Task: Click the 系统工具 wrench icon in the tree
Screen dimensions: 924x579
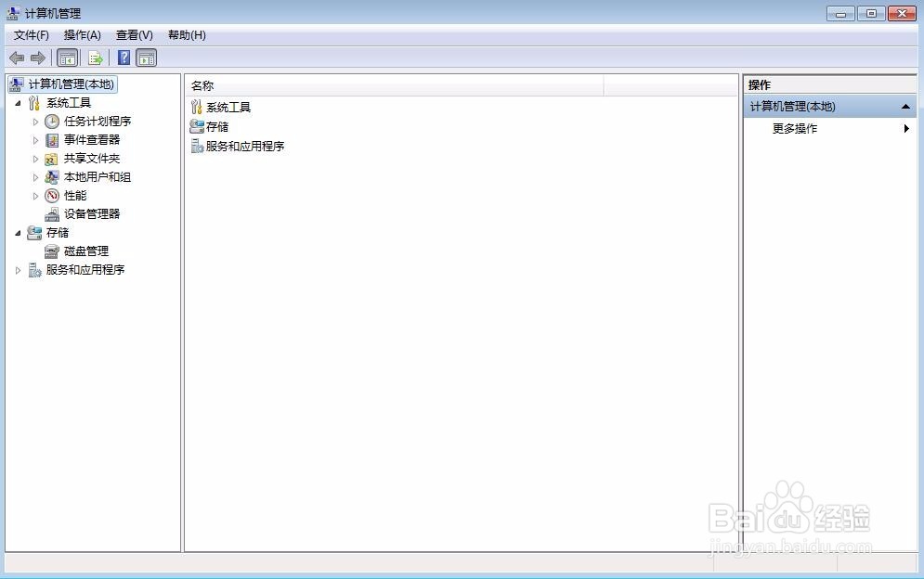Action: click(x=34, y=103)
